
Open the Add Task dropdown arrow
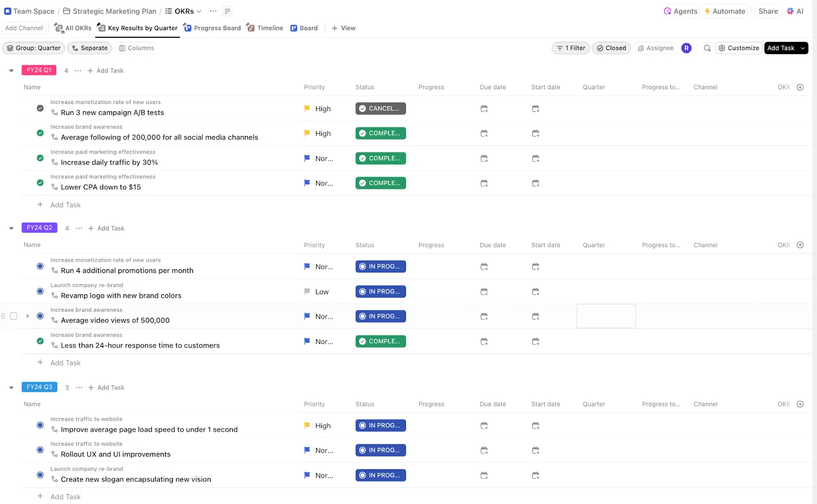[x=803, y=48]
